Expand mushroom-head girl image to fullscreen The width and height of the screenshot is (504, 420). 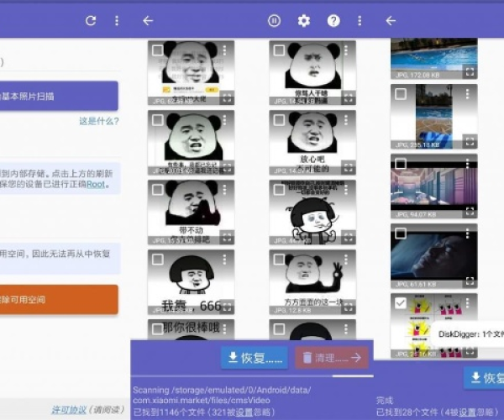tap(349, 238)
